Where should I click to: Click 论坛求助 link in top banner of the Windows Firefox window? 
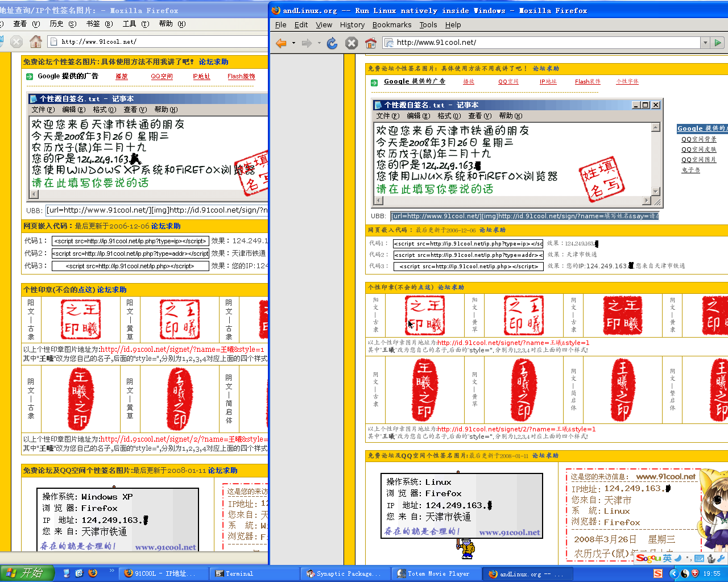coord(214,61)
